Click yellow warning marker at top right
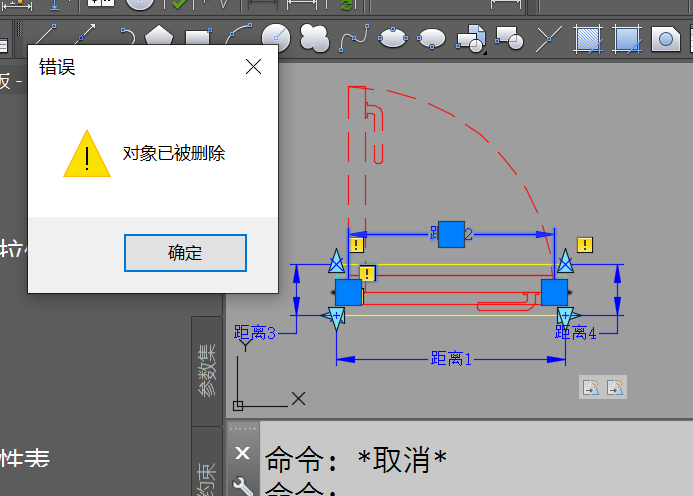 [585, 244]
